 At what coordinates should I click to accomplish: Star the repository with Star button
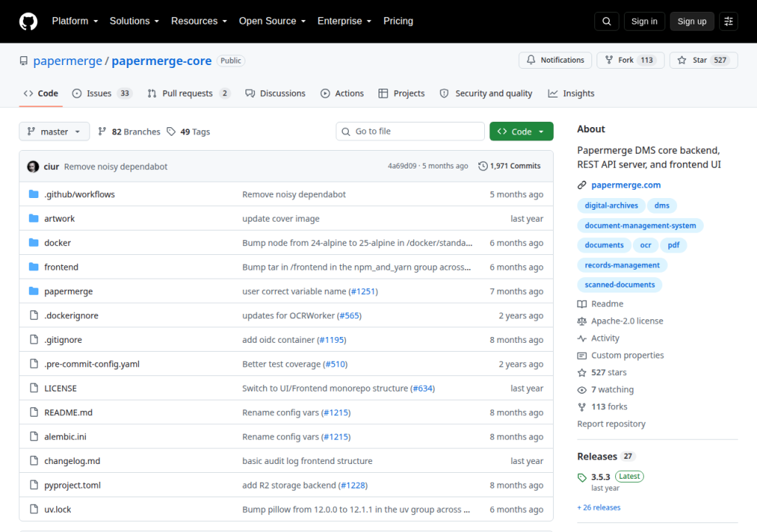pos(704,60)
